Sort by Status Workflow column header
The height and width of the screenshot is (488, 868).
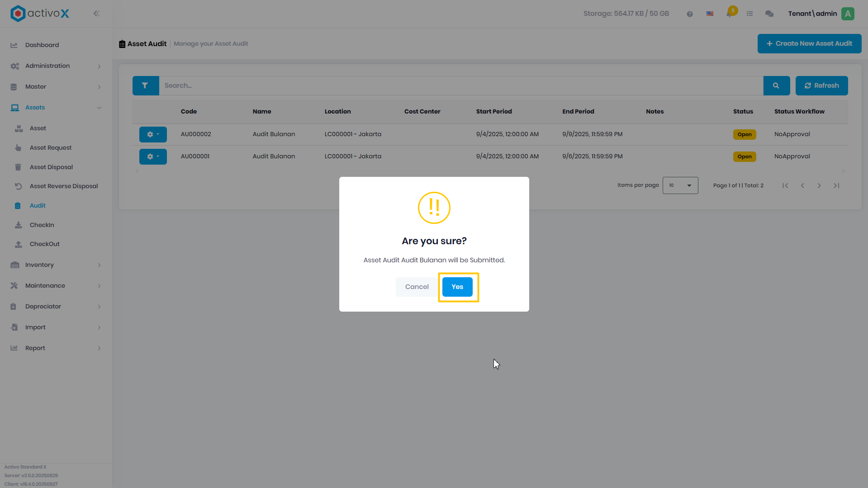(799, 112)
